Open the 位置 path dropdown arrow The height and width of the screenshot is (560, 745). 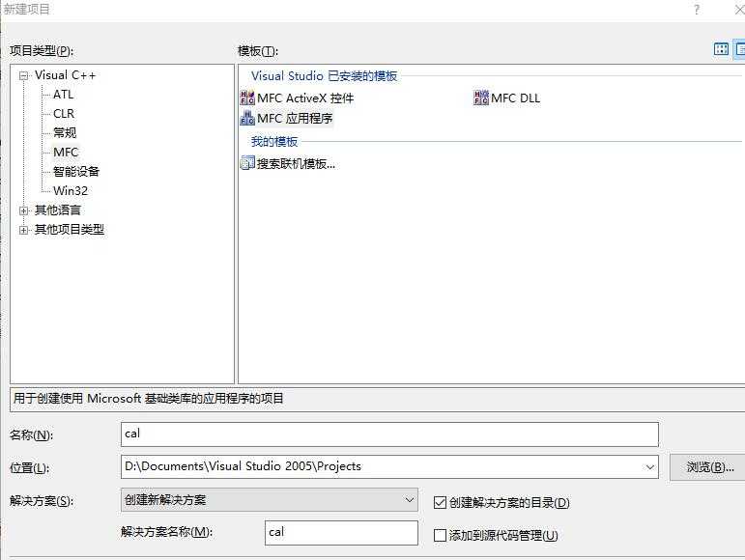coord(649,467)
